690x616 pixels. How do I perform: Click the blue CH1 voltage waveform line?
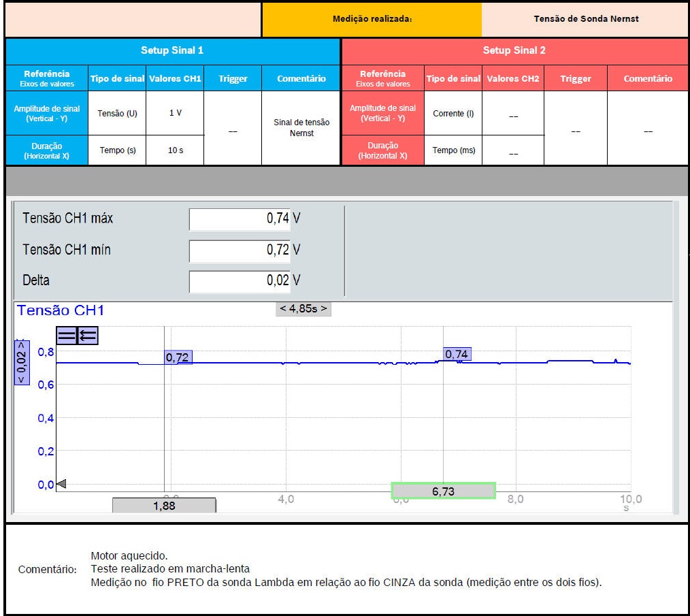[340, 363]
